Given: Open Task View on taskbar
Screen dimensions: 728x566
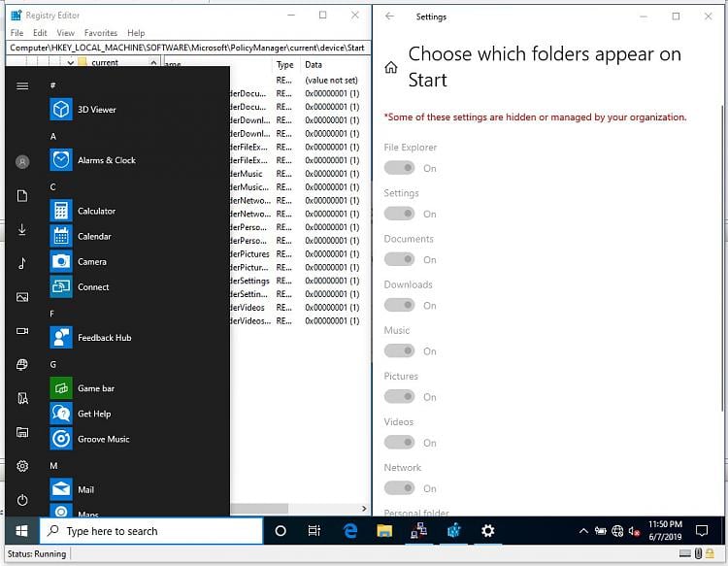Looking at the screenshot, I should 314,531.
